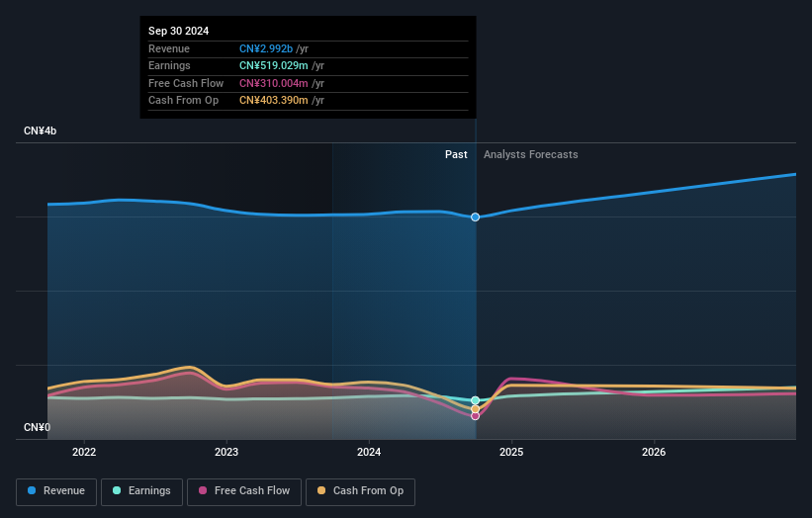Viewport: 812px width, 518px height.
Task: Click the blue Revenue data point marker
Action: point(475,216)
